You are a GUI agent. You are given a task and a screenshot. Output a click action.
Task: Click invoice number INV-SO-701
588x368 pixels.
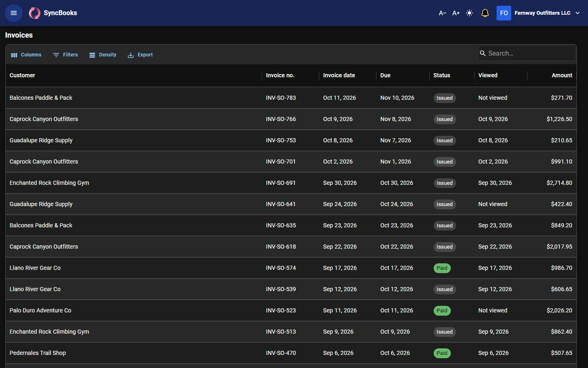(281, 162)
